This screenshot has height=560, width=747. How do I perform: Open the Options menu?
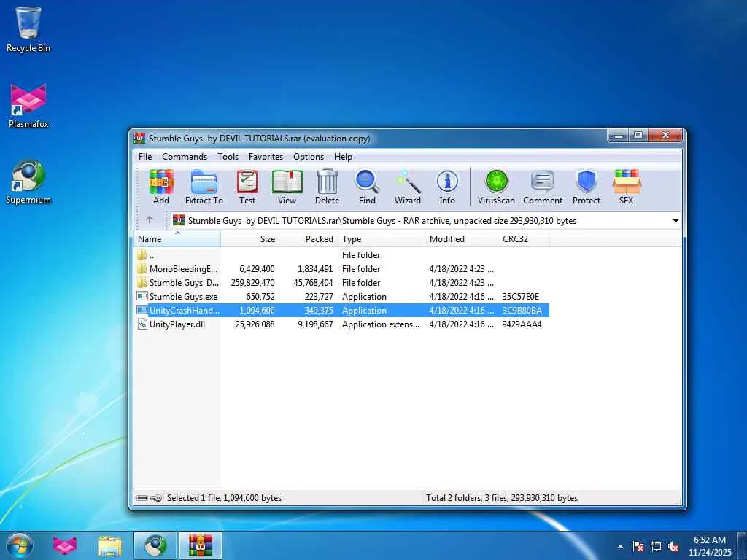[309, 157]
